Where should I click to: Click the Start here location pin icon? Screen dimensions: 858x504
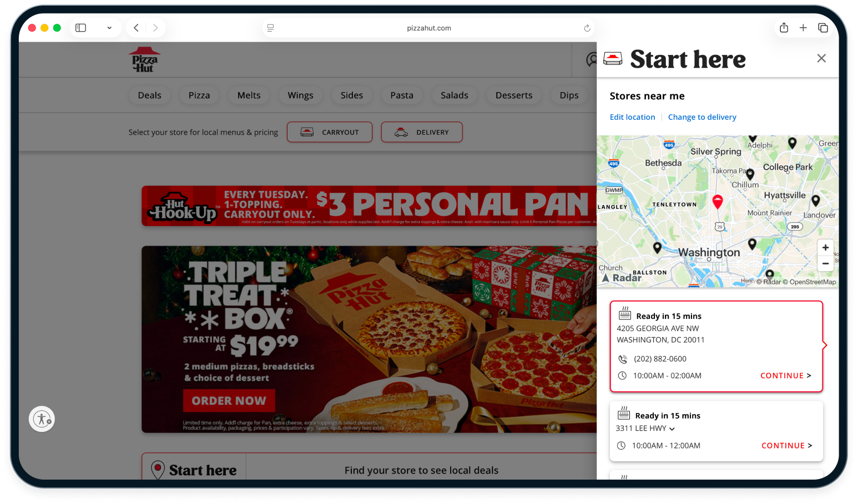pos(159,470)
